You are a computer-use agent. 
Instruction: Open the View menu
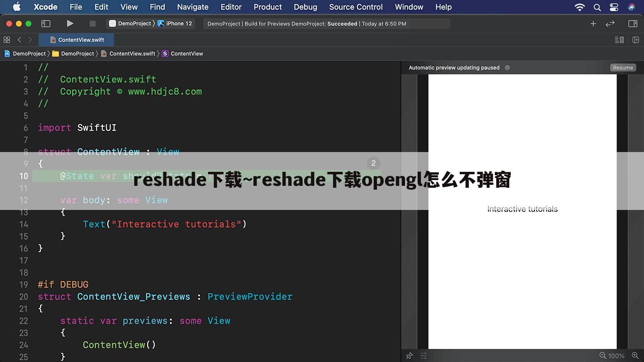click(x=129, y=7)
